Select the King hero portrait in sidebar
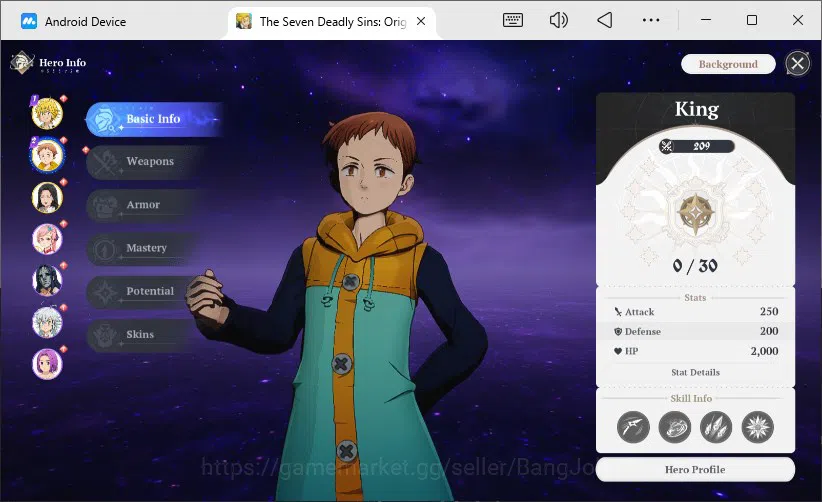This screenshot has width=822, height=502. 47,156
